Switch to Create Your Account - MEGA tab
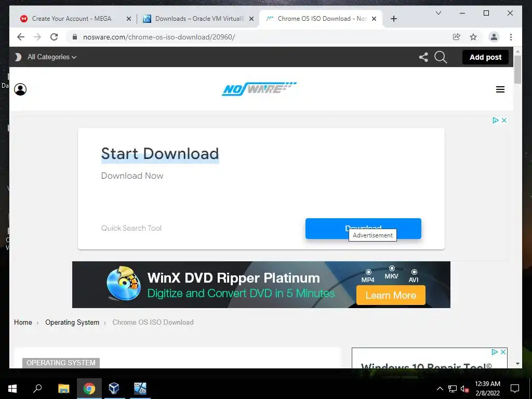This screenshot has height=399, width=532. pos(72,19)
